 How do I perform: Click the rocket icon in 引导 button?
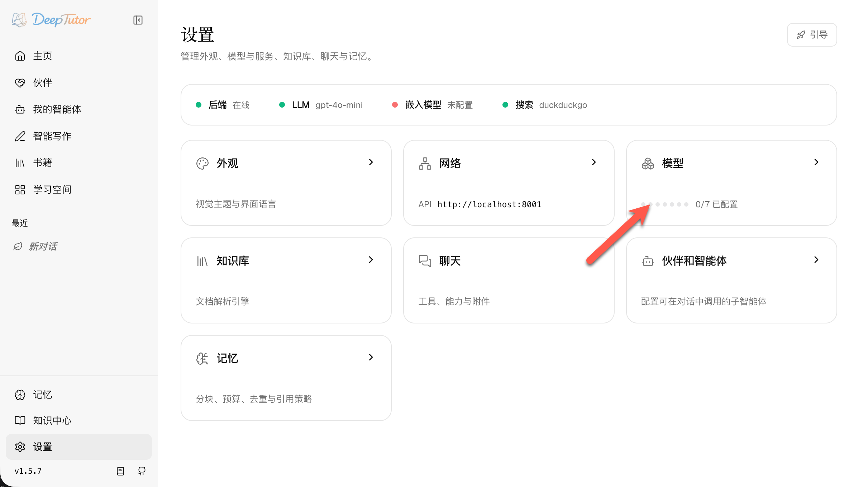tap(801, 35)
